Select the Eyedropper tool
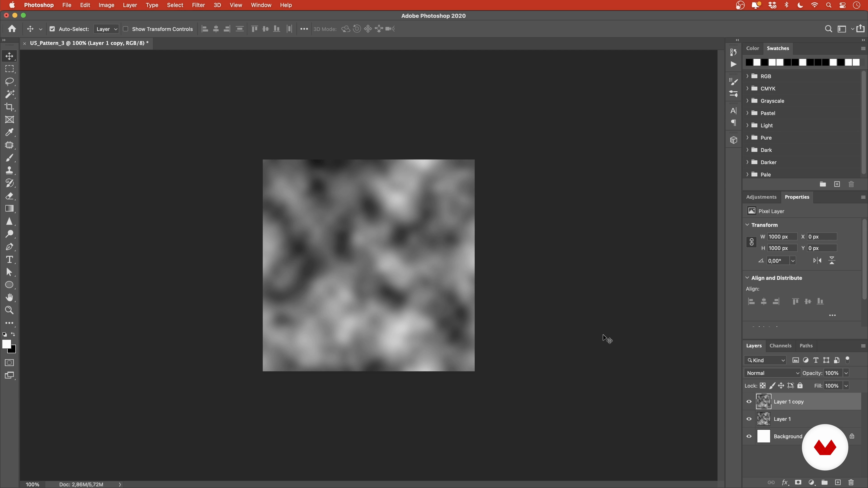Image resolution: width=868 pixels, height=488 pixels. (x=9, y=132)
